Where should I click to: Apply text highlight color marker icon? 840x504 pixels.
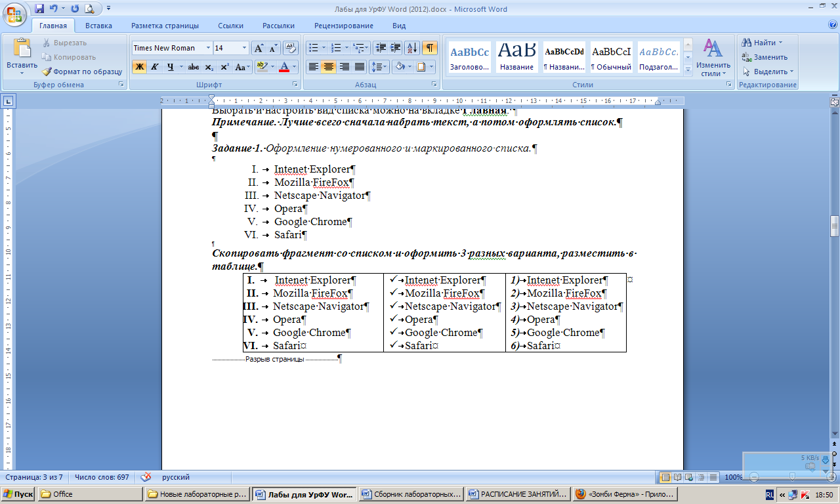click(x=261, y=66)
